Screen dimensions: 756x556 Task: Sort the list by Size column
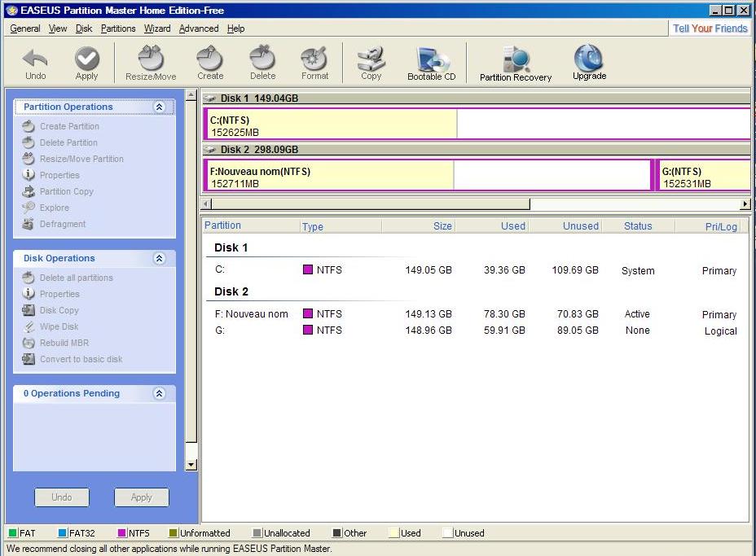(x=418, y=225)
